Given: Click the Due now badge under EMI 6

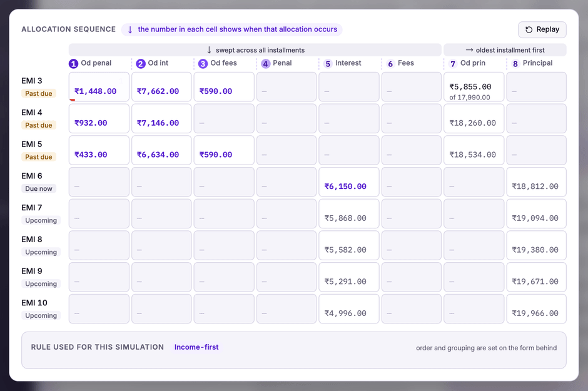Looking at the screenshot, I should [39, 188].
